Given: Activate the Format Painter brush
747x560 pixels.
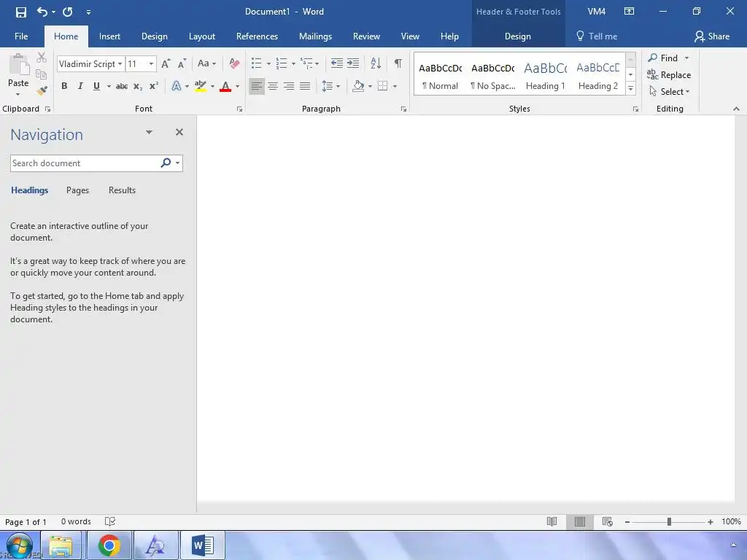Looking at the screenshot, I should [x=42, y=90].
